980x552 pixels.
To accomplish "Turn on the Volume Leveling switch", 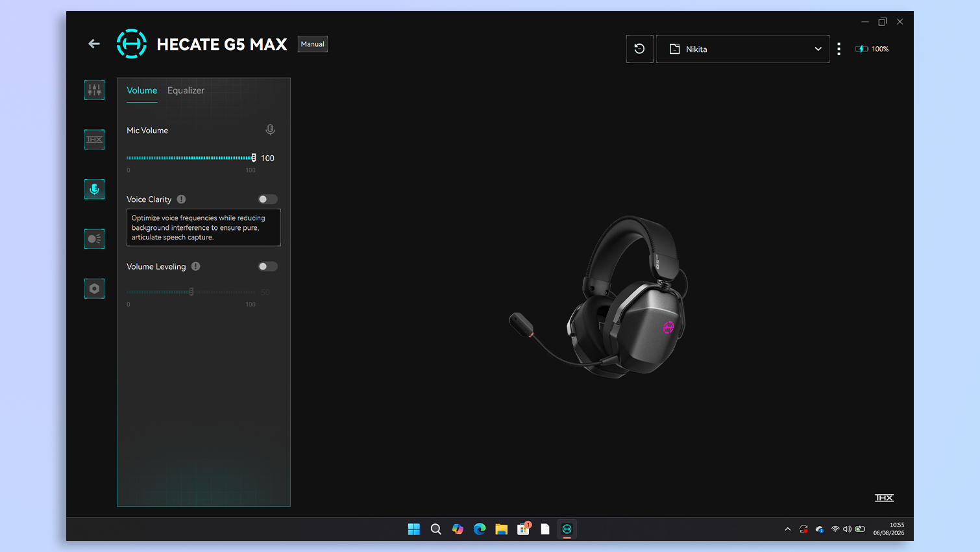I will (x=267, y=266).
